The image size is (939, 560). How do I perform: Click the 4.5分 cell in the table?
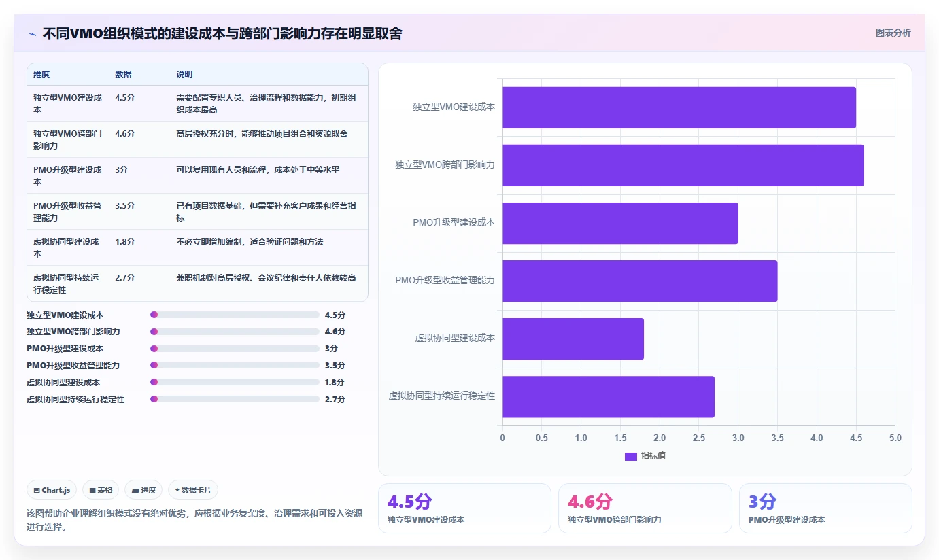[x=125, y=98]
